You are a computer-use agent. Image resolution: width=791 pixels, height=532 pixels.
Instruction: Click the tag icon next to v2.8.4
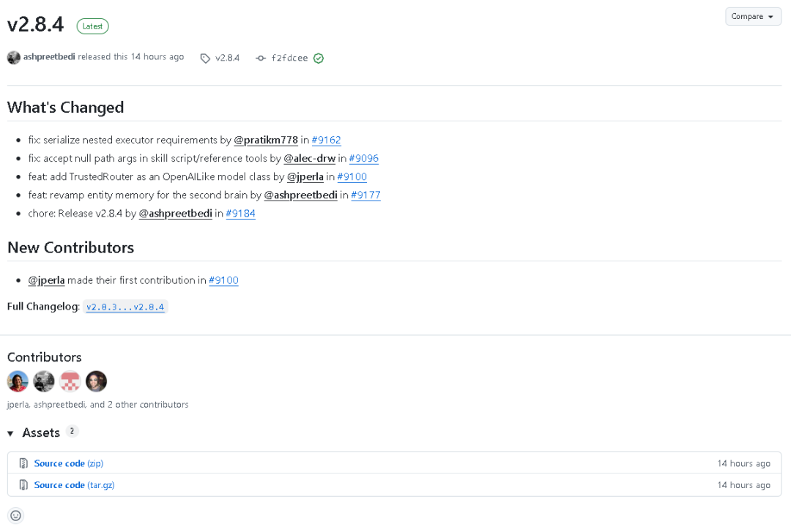click(205, 59)
